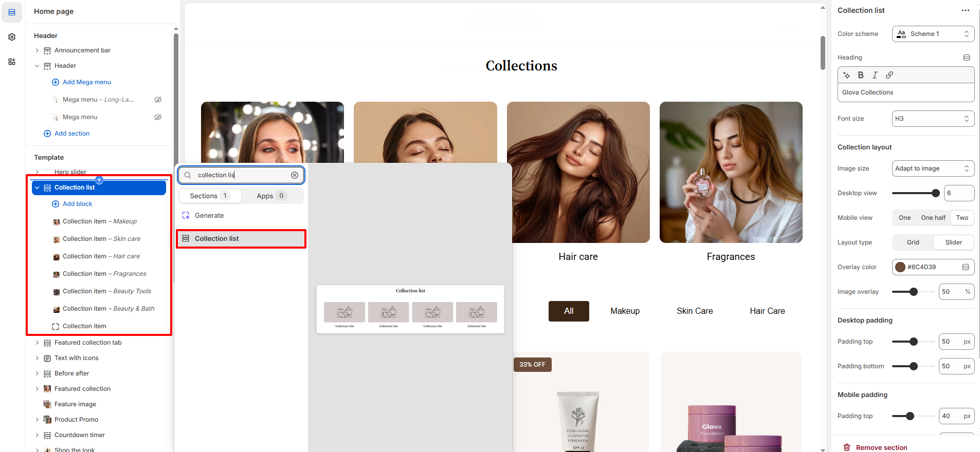The width and height of the screenshot is (980, 452).
Task: Open Collection list more options menu
Action: pyautogui.click(x=965, y=10)
